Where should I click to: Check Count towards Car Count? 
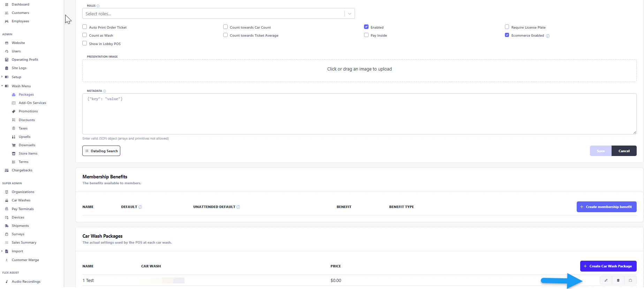click(x=225, y=27)
